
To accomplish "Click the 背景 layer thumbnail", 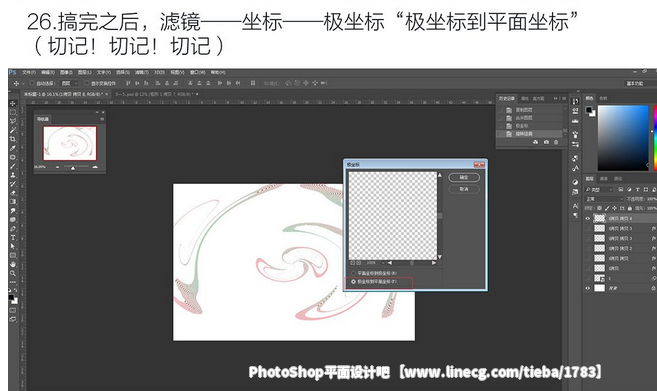I will click(600, 288).
